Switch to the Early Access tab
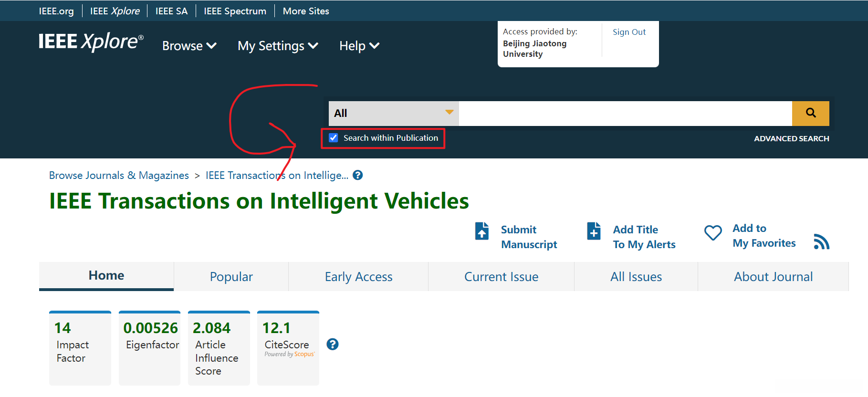The width and height of the screenshot is (868, 397). tap(358, 277)
